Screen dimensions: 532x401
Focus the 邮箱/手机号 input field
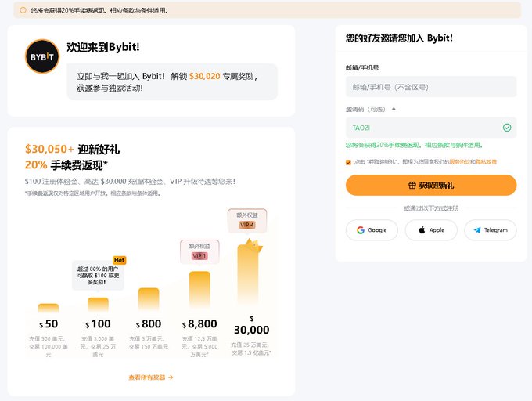click(431, 87)
